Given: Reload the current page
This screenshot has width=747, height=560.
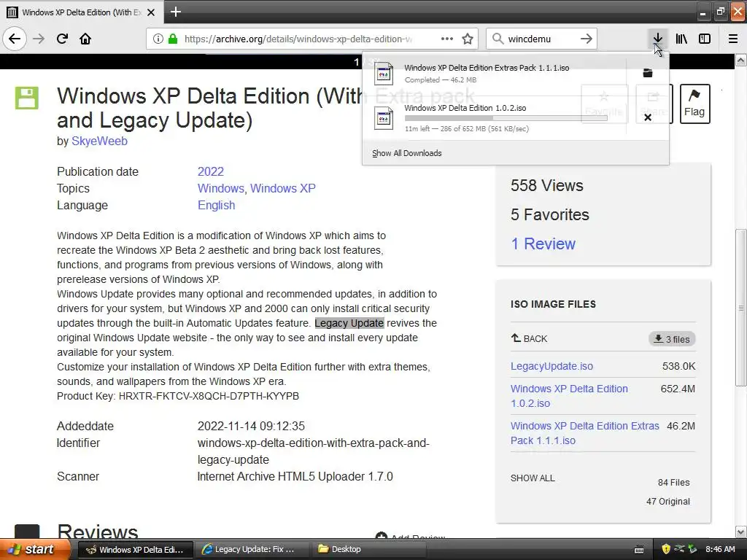Looking at the screenshot, I should tap(62, 39).
